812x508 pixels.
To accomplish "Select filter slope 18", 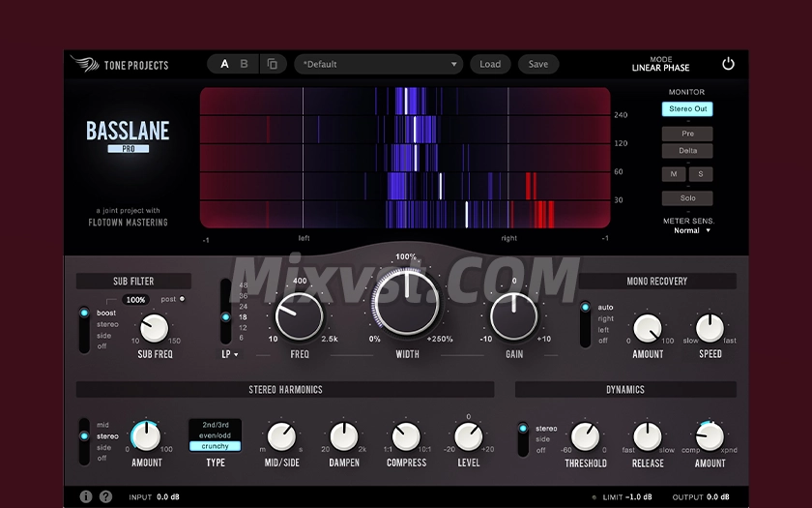I will [x=243, y=317].
